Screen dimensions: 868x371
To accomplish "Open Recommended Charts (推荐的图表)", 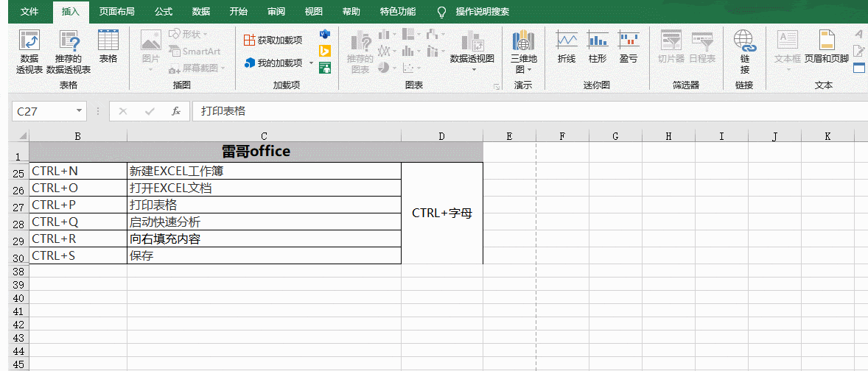I will tap(360, 52).
